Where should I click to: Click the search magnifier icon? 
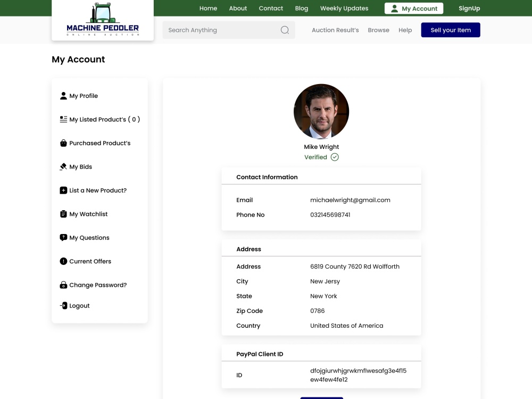[285, 30]
